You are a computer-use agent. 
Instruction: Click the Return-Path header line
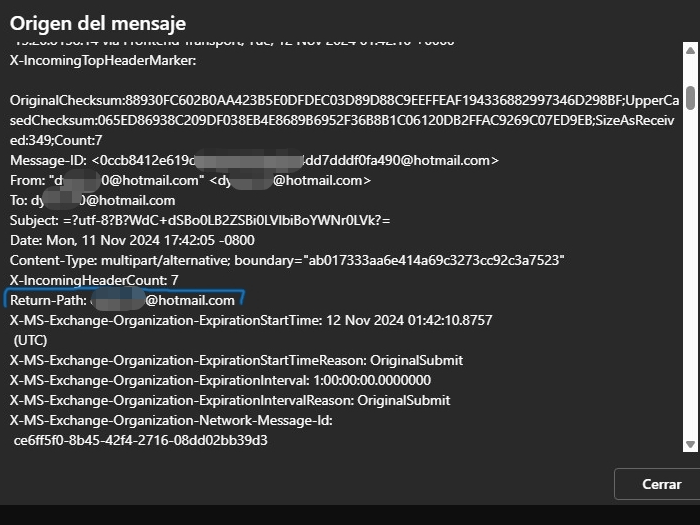(x=122, y=300)
